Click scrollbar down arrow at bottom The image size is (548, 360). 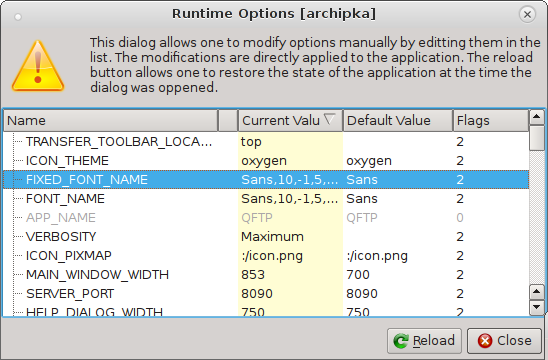tap(537, 308)
